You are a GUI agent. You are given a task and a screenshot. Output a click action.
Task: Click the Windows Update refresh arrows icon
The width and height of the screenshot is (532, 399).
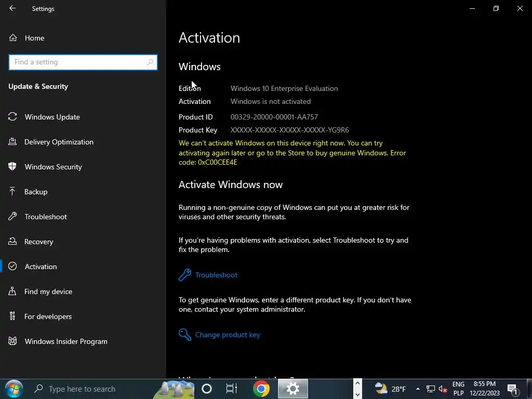click(12, 117)
